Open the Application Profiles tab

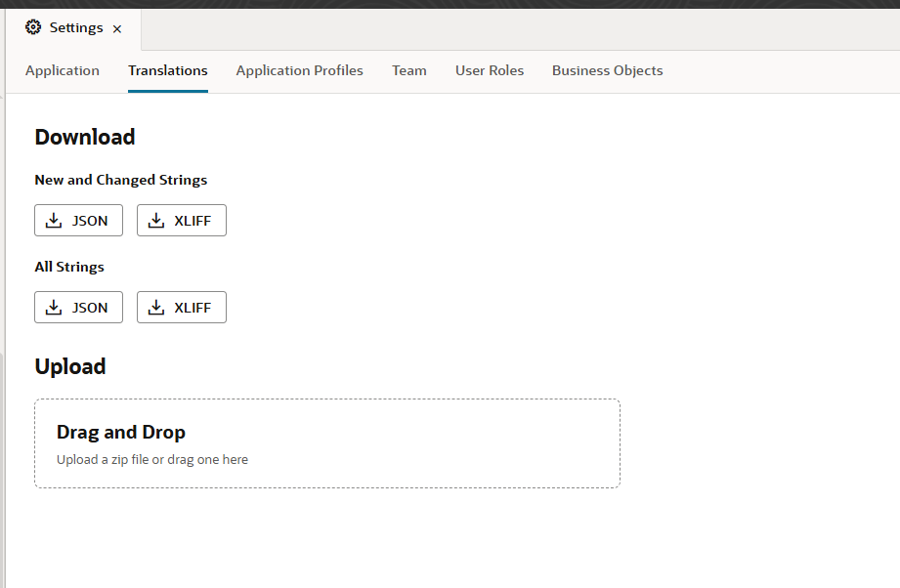[x=299, y=70]
